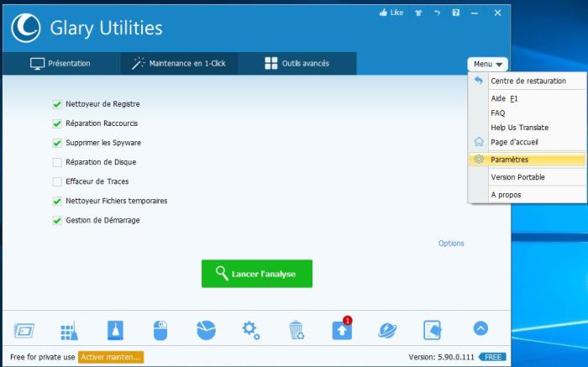Uncheck Nettoyeur de Registre

tap(57, 104)
